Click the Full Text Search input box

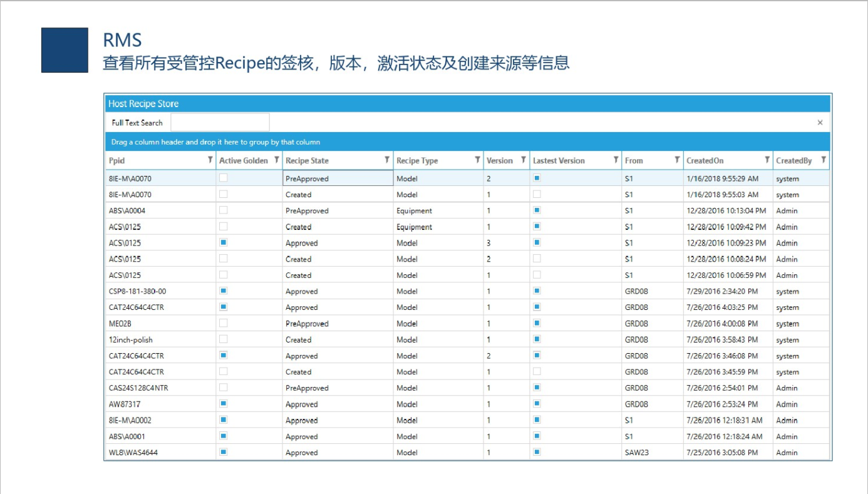point(220,121)
